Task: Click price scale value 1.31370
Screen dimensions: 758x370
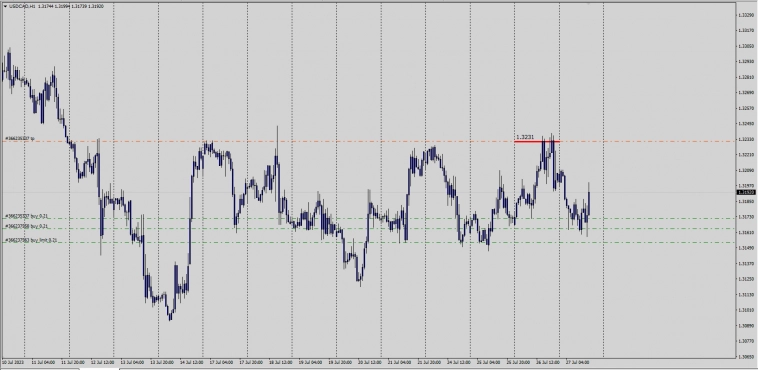Action: pos(746,264)
